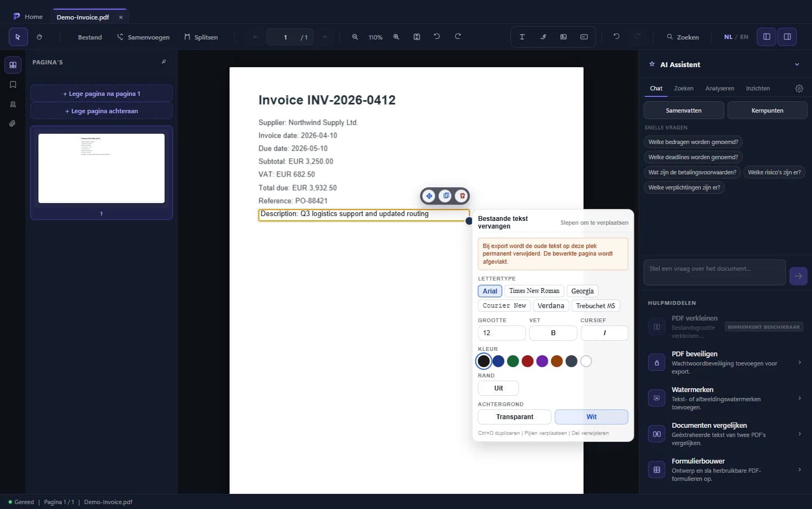
Task: Choose the Georgia font button
Action: click(582, 291)
